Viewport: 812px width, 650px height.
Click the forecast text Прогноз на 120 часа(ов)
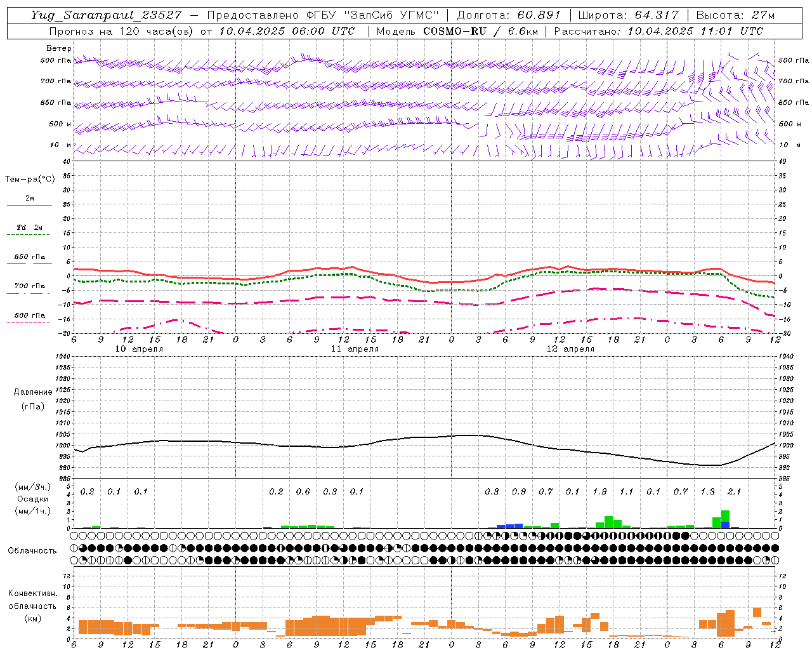coord(122,31)
